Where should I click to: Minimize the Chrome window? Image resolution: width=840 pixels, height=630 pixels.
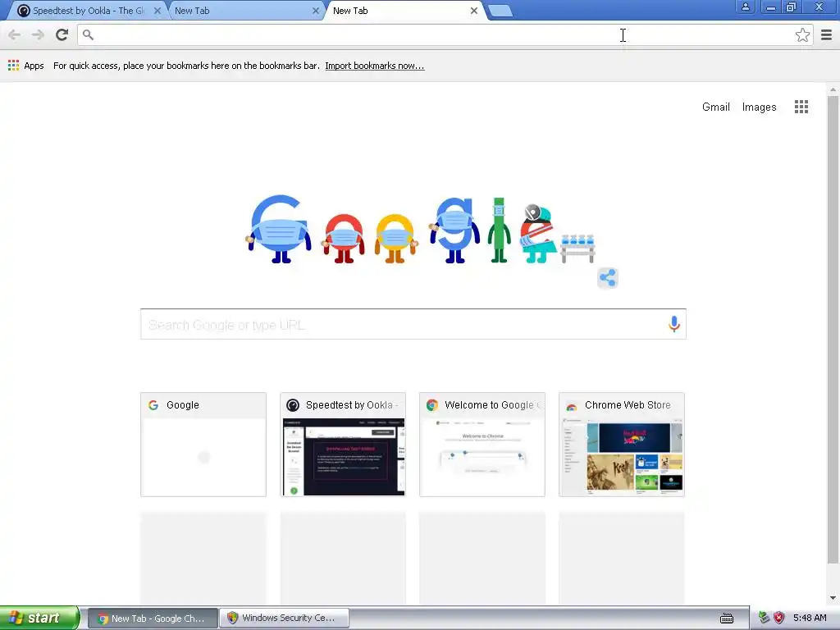[x=770, y=7]
